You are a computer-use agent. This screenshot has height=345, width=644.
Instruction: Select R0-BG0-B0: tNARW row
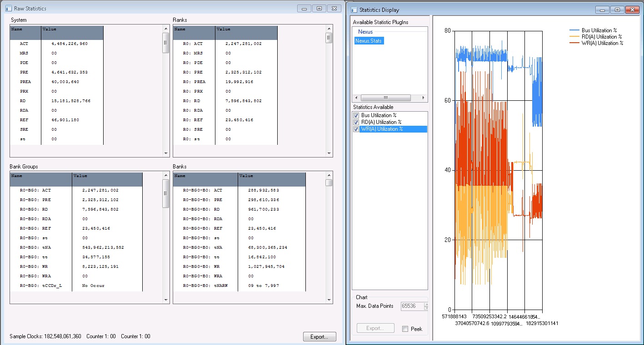(239, 286)
